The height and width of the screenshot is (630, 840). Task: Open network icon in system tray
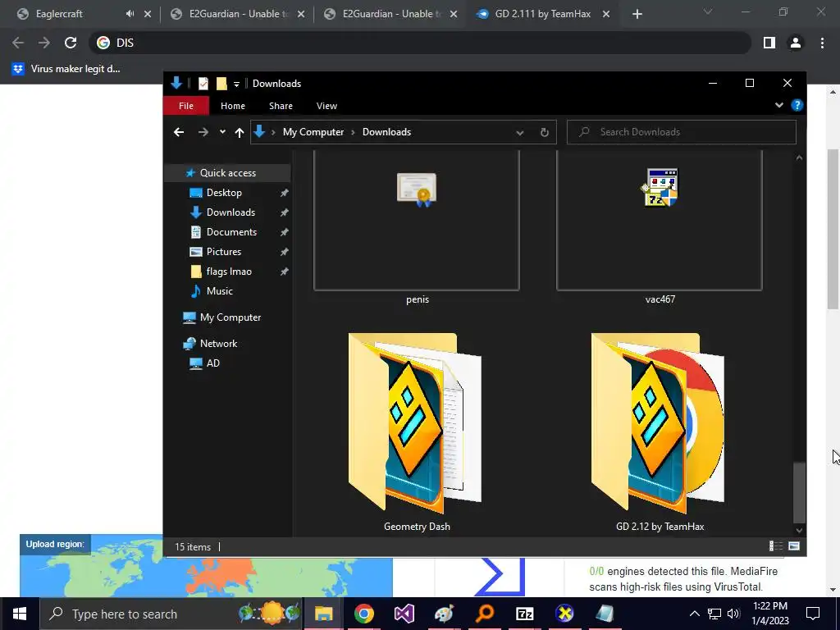[x=714, y=614]
